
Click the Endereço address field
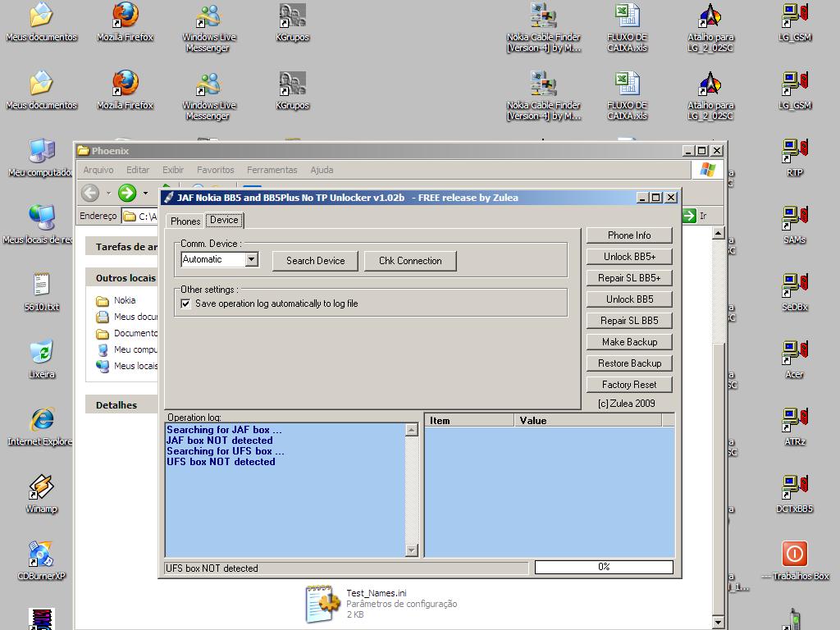[139, 216]
